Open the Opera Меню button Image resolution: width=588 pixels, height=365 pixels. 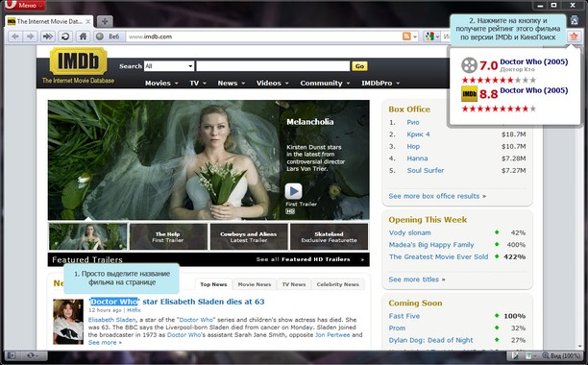(x=25, y=5)
